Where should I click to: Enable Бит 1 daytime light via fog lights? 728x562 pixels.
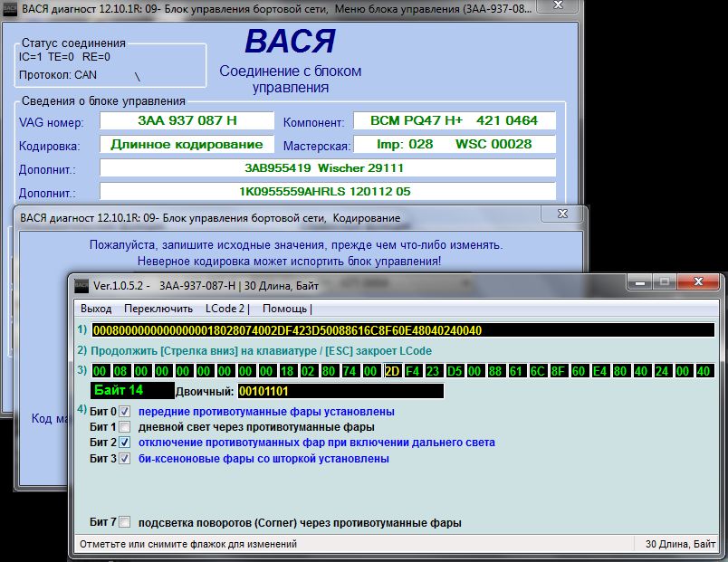pyautogui.click(x=124, y=426)
